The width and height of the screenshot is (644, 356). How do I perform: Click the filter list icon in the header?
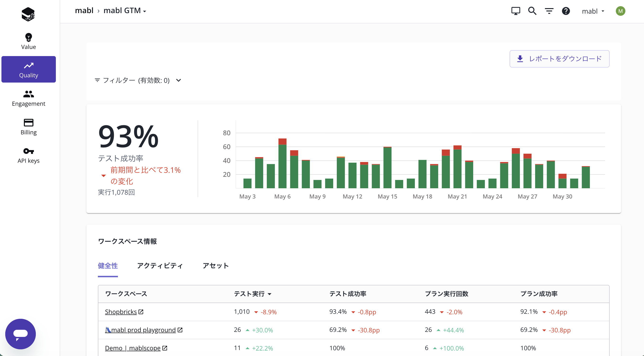point(549,11)
